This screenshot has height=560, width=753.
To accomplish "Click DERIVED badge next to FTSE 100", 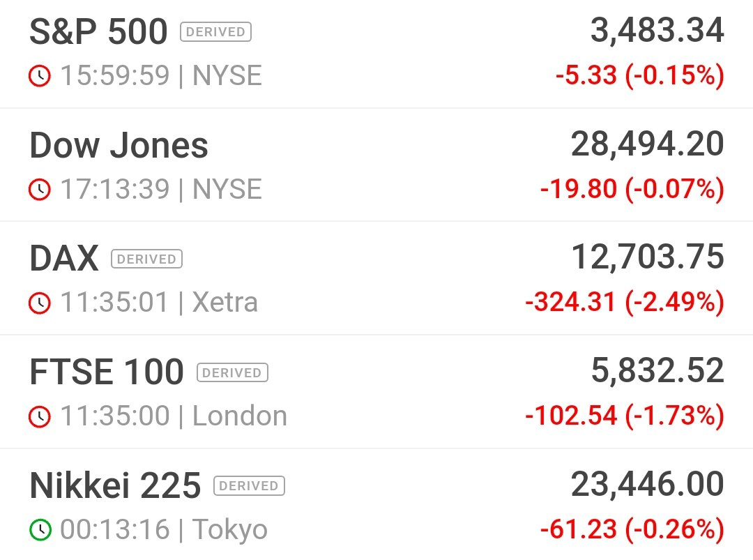I will 232,372.
